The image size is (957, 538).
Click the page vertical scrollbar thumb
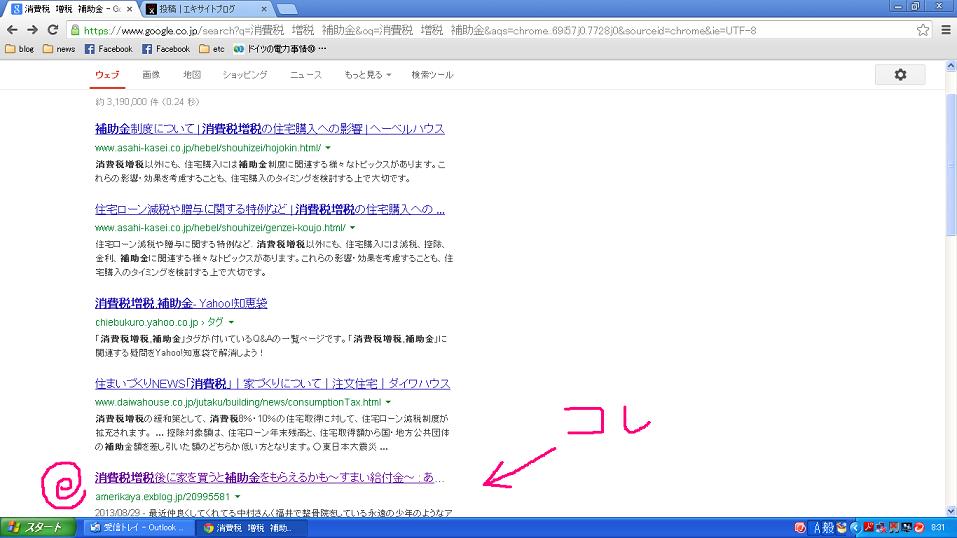(951, 165)
